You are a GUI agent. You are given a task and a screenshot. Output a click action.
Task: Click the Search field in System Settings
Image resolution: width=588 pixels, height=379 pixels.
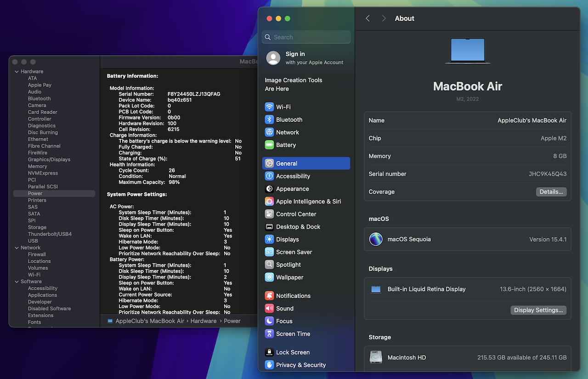click(x=306, y=37)
